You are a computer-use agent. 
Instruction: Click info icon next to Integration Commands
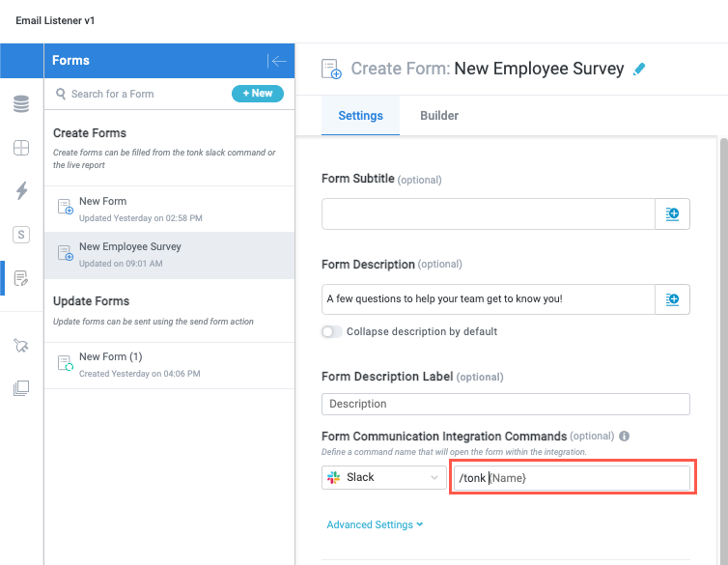coord(625,436)
